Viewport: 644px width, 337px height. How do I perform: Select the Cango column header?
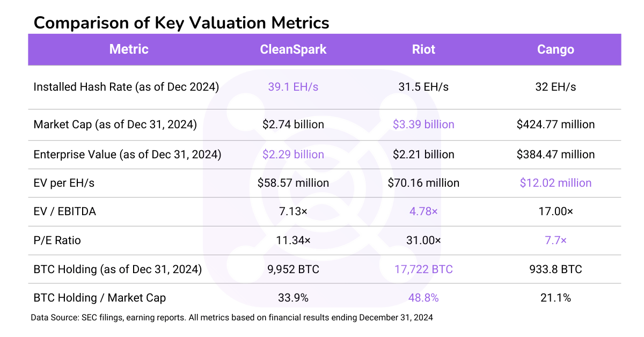point(555,49)
